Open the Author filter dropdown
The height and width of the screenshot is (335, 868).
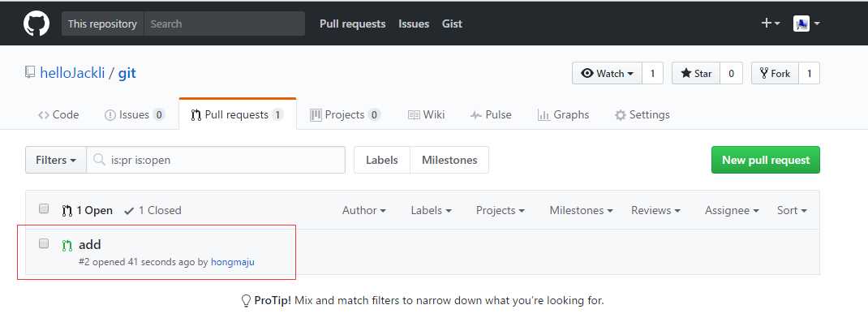point(363,210)
